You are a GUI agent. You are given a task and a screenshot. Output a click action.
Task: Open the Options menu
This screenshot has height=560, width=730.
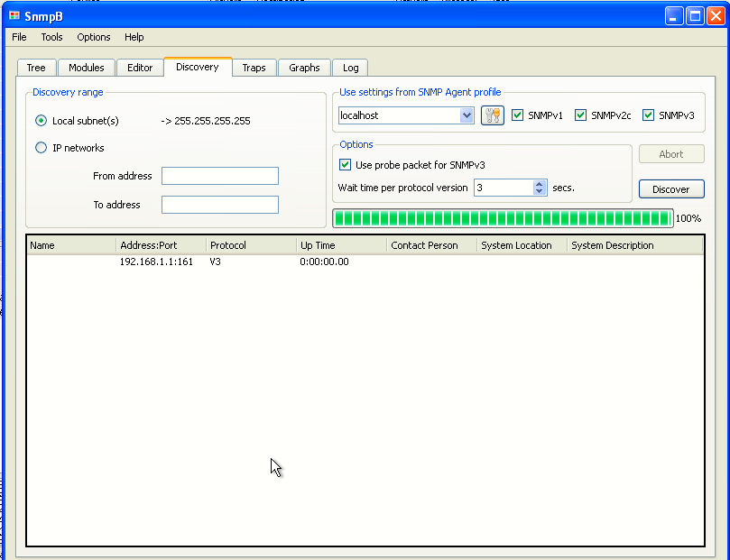click(x=94, y=37)
